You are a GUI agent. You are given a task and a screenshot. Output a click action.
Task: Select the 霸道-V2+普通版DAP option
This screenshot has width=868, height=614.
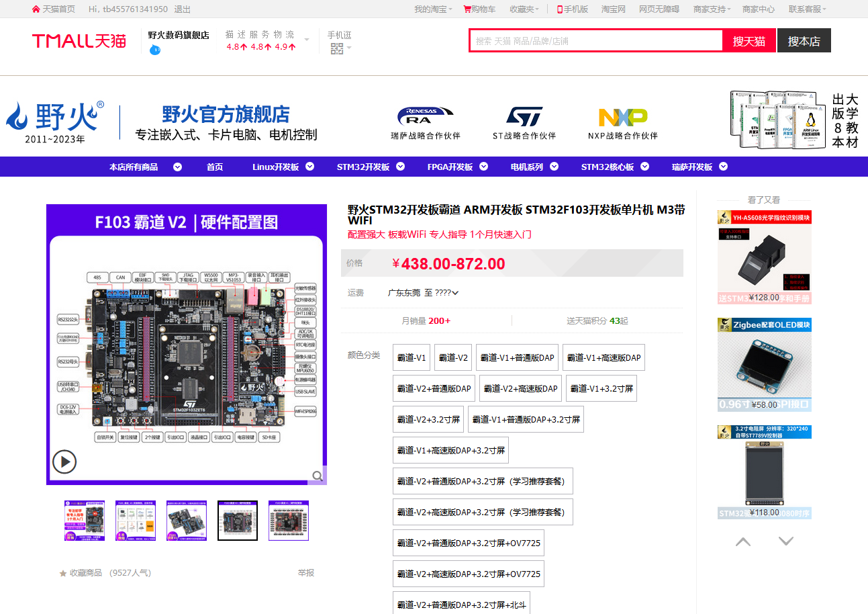(434, 388)
